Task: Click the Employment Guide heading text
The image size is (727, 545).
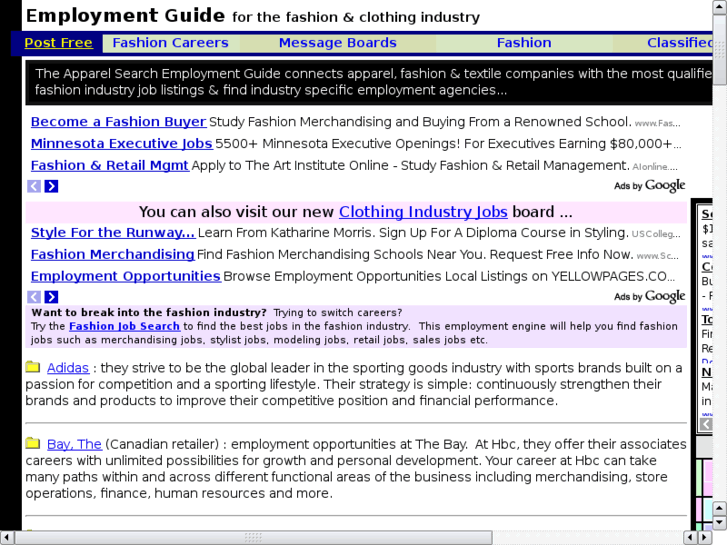Action: click(125, 16)
